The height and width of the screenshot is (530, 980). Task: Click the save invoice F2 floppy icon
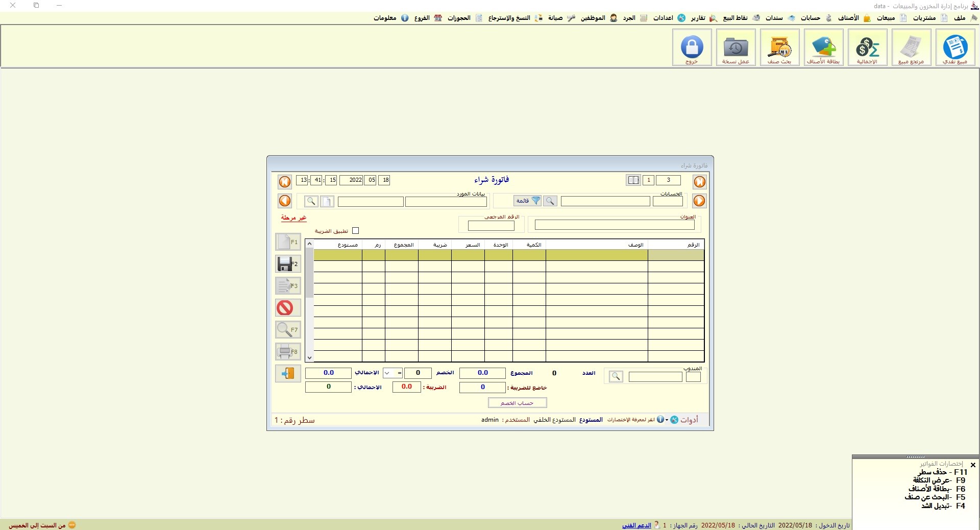point(287,264)
